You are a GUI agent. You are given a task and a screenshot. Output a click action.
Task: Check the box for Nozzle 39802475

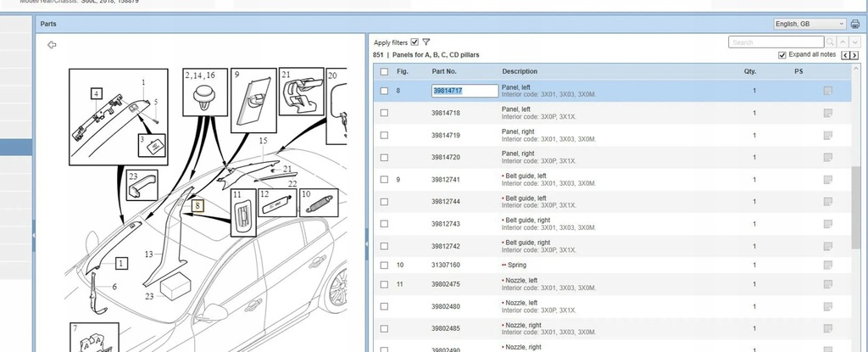(384, 284)
